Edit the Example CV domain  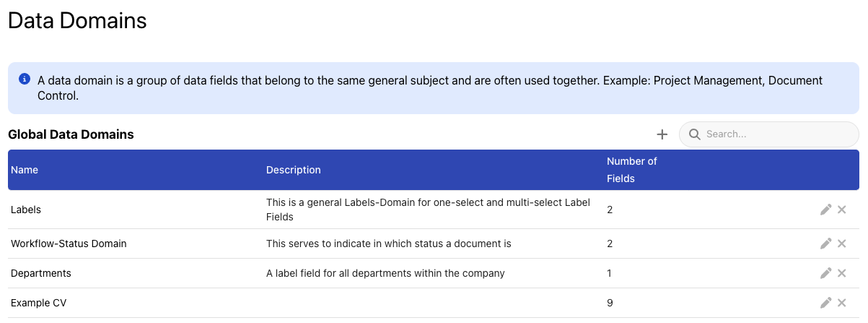(825, 303)
